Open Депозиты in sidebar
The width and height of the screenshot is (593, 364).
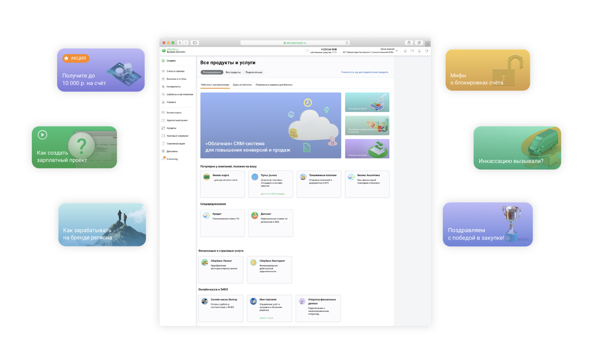click(x=170, y=151)
